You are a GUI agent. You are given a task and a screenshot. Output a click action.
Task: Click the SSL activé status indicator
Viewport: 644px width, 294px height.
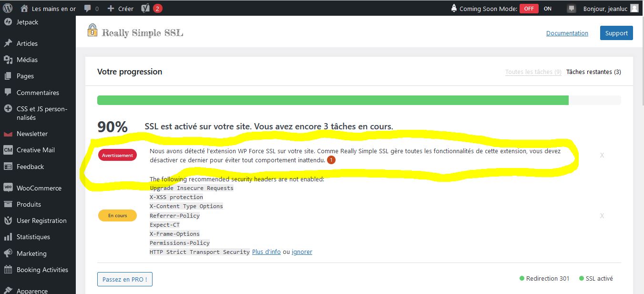596,279
